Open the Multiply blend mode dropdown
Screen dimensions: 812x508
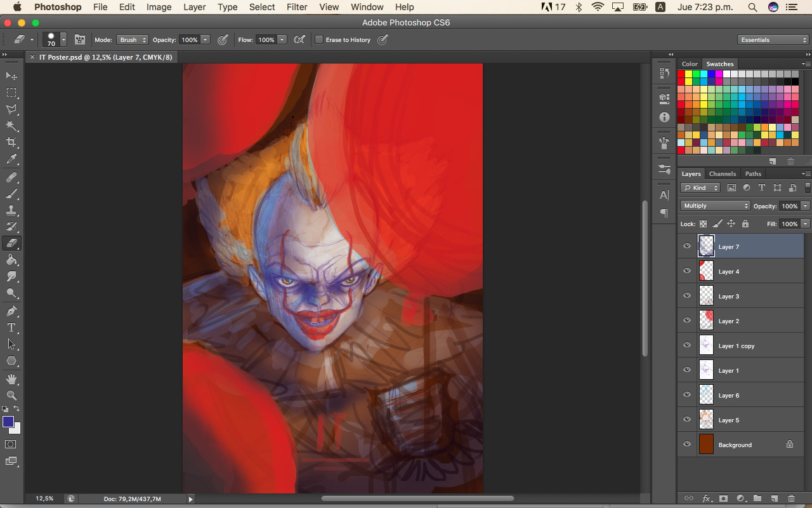click(715, 206)
